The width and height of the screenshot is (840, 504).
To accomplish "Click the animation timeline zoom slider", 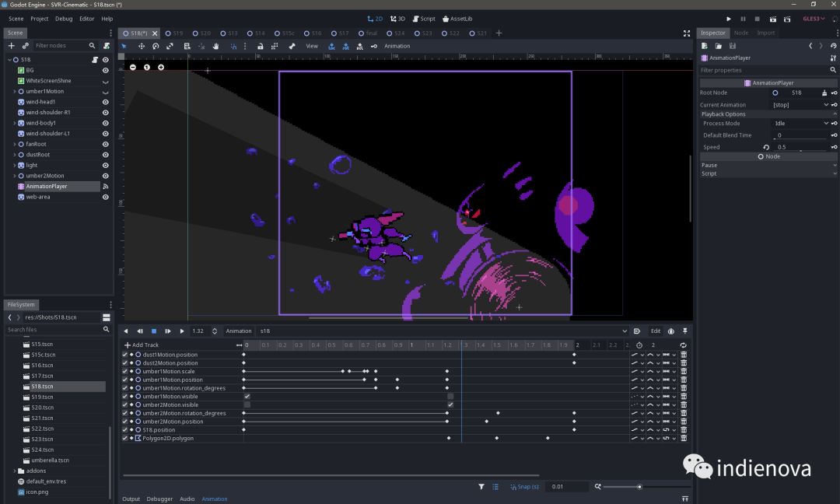I will point(639,487).
